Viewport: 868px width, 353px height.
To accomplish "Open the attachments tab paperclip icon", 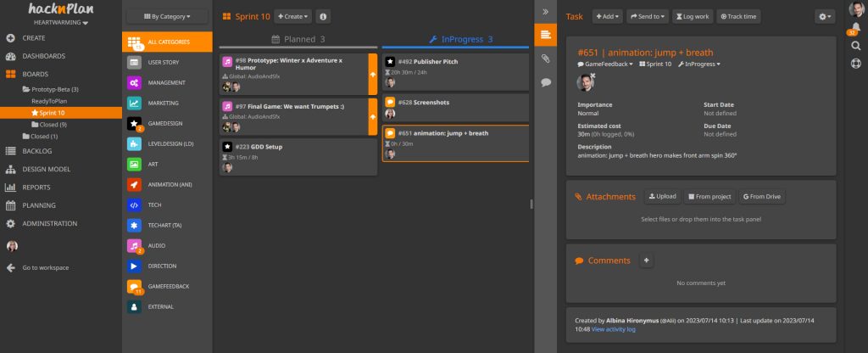I will pyautogui.click(x=546, y=59).
